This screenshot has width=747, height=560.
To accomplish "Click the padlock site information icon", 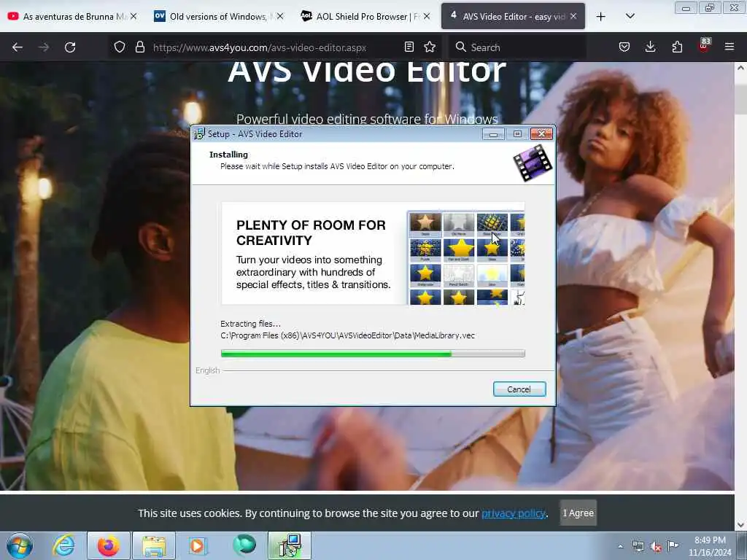I will pyautogui.click(x=139, y=47).
